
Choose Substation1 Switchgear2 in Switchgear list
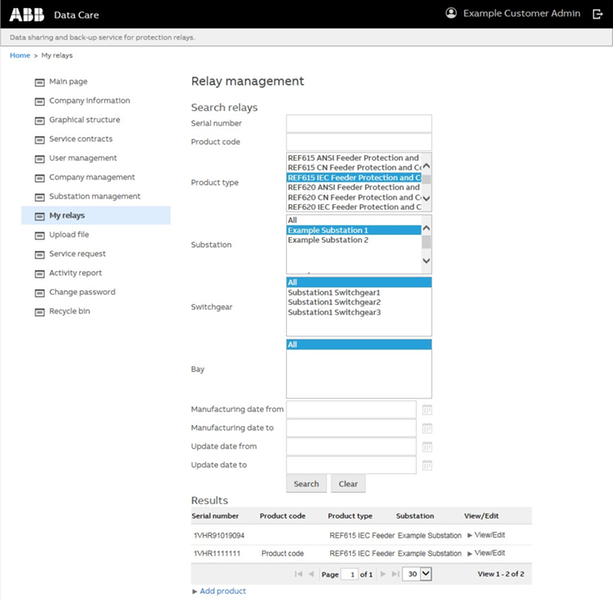point(334,302)
